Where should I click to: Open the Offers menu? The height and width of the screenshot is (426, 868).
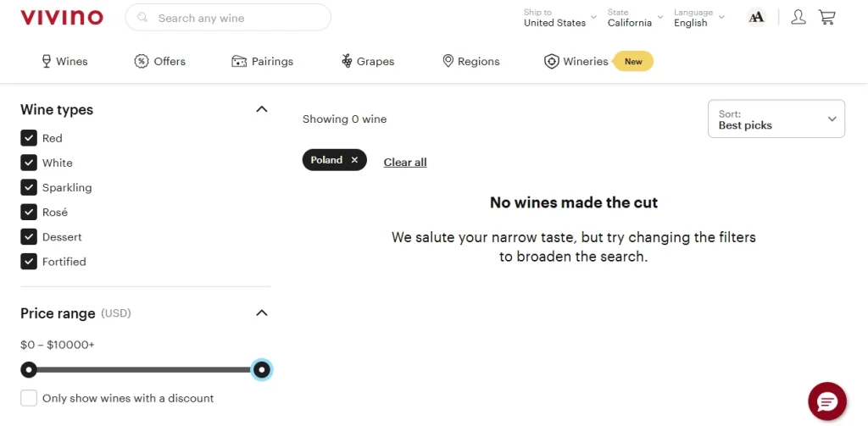coord(160,62)
